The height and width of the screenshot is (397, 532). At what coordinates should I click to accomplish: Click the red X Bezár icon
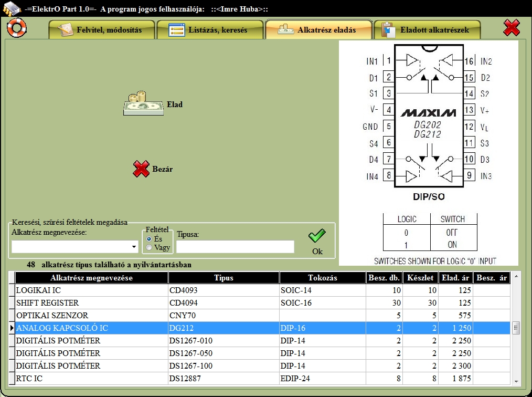tap(141, 169)
